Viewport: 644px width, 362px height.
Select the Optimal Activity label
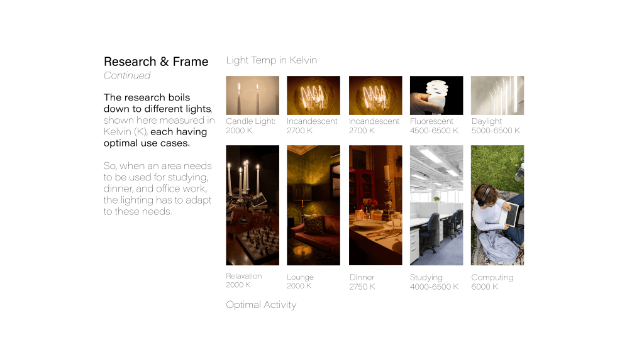coord(261,305)
